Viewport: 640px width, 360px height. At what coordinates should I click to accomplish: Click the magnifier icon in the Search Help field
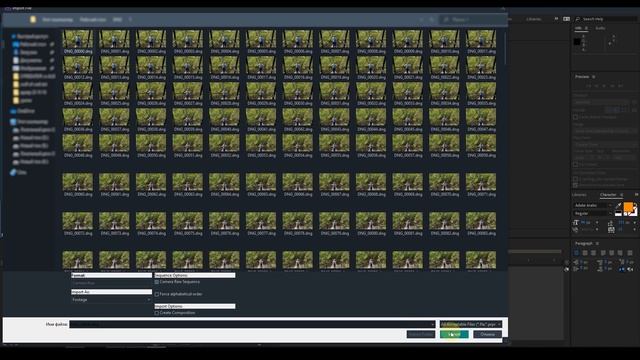pyautogui.click(x=578, y=19)
